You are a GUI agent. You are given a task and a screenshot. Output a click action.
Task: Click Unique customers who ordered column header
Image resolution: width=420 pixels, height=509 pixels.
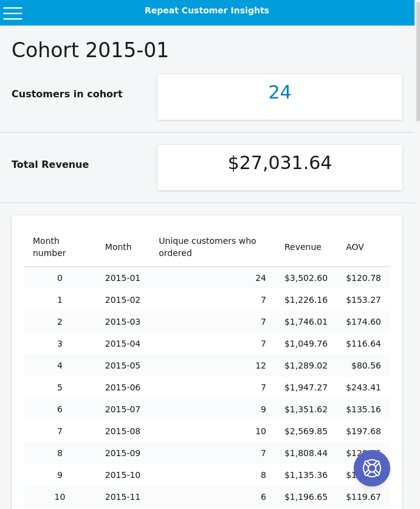(x=207, y=247)
